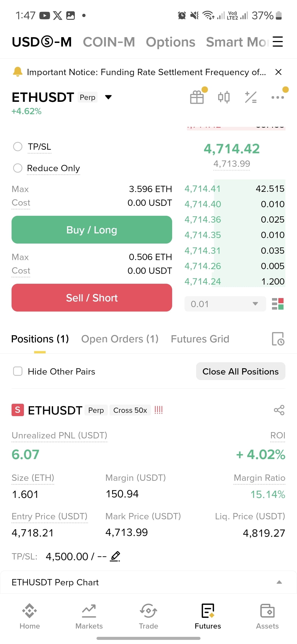Viewport: 297px width, 644px height.
Task: Tap the Buy / Long button
Action: point(92,230)
